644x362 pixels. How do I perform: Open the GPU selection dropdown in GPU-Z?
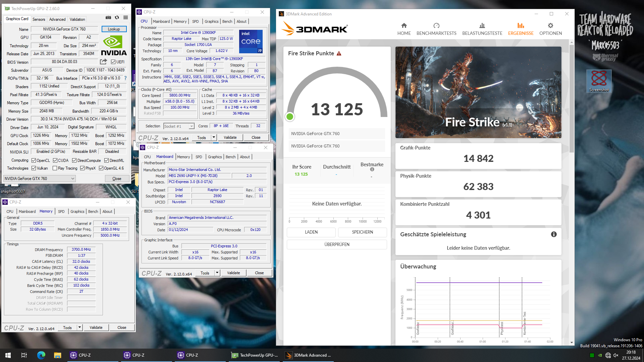tap(40, 179)
